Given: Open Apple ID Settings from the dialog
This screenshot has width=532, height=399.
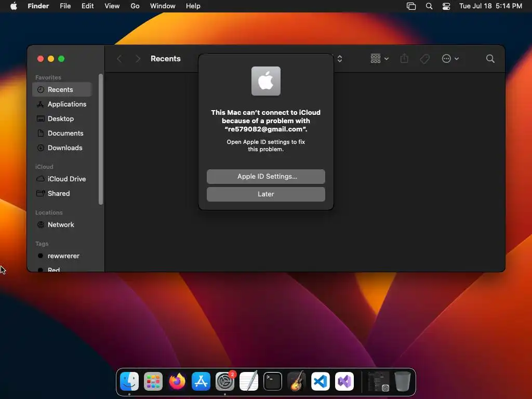Looking at the screenshot, I should (265, 177).
